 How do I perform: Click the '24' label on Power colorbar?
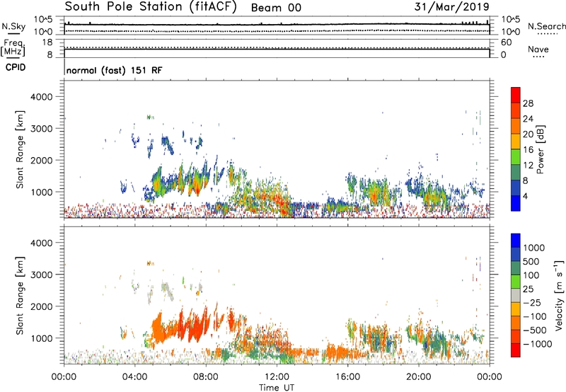click(528, 119)
